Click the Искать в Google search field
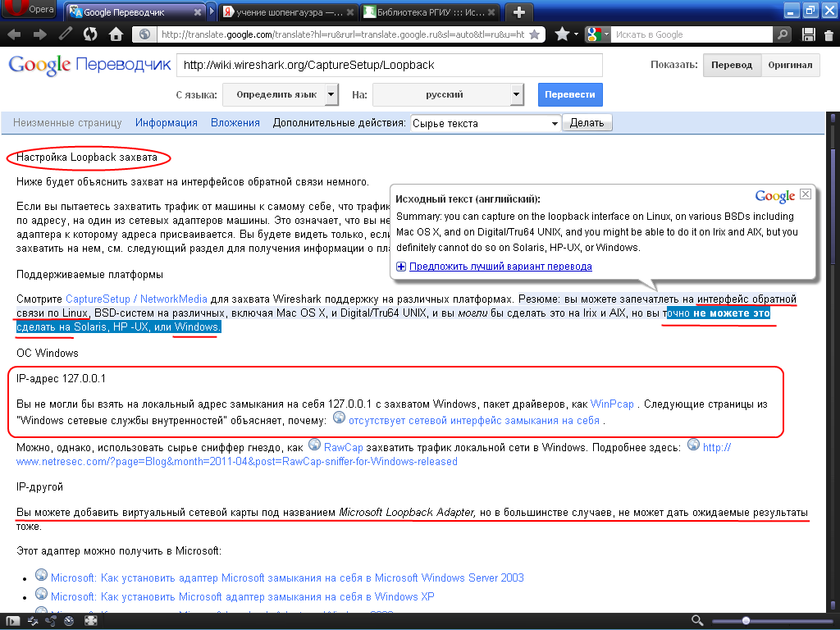The width and height of the screenshot is (840, 630). point(692,34)
